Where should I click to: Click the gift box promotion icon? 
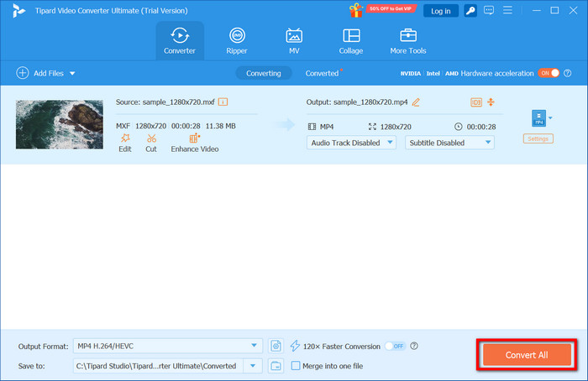[356, 10]
